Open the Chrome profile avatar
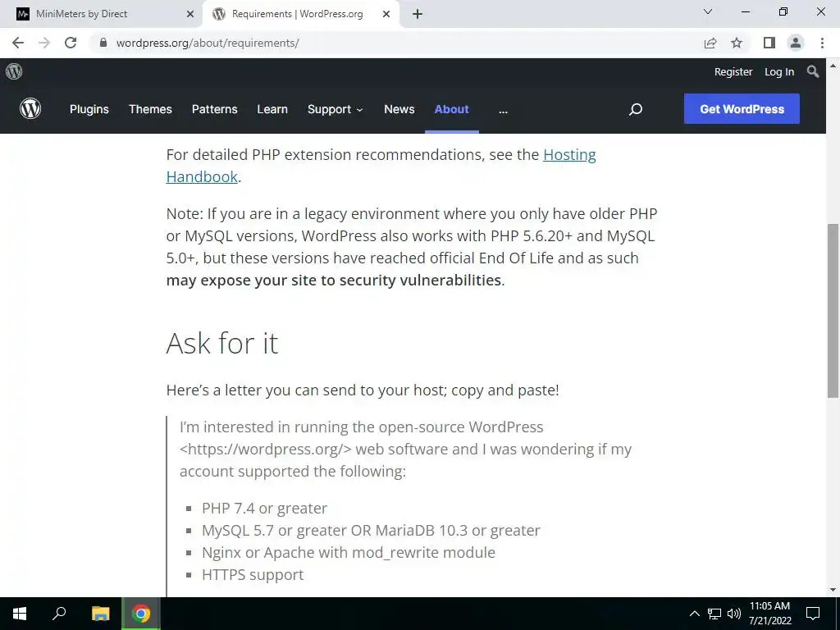The width and height of the screenshot is (840, 630). click(796, 43)
